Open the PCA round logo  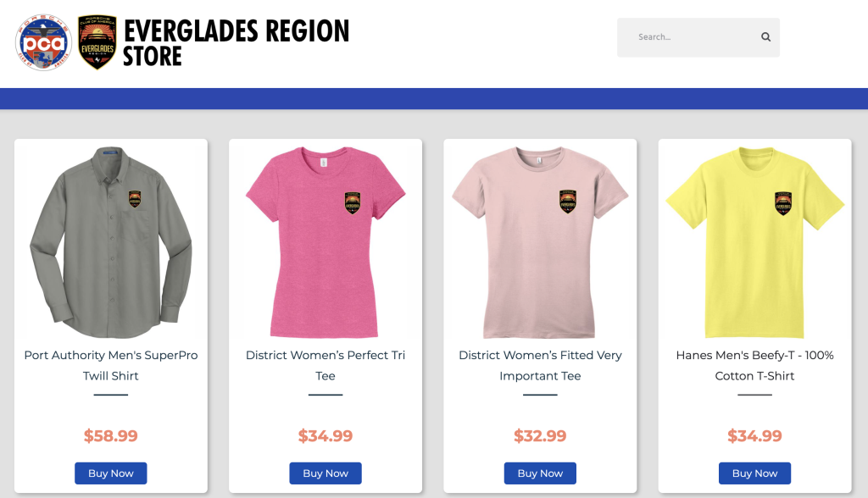point(43,42)
